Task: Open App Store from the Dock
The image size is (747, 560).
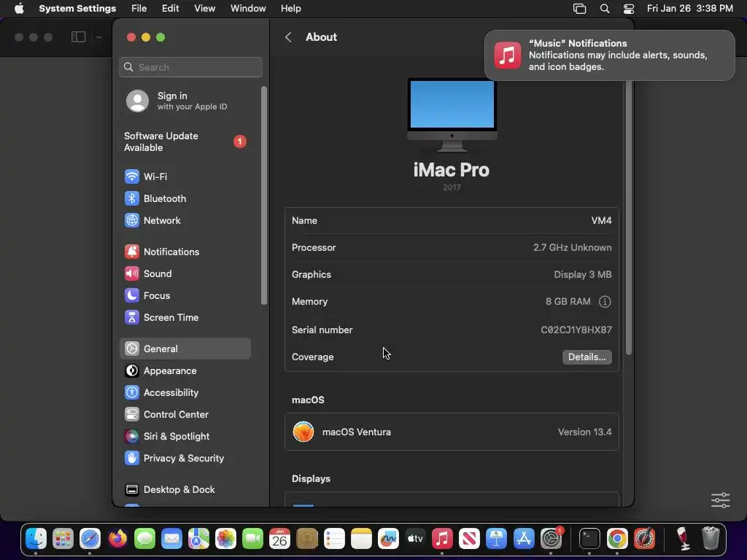Action: pyautogui.click(x=524, y=539)
